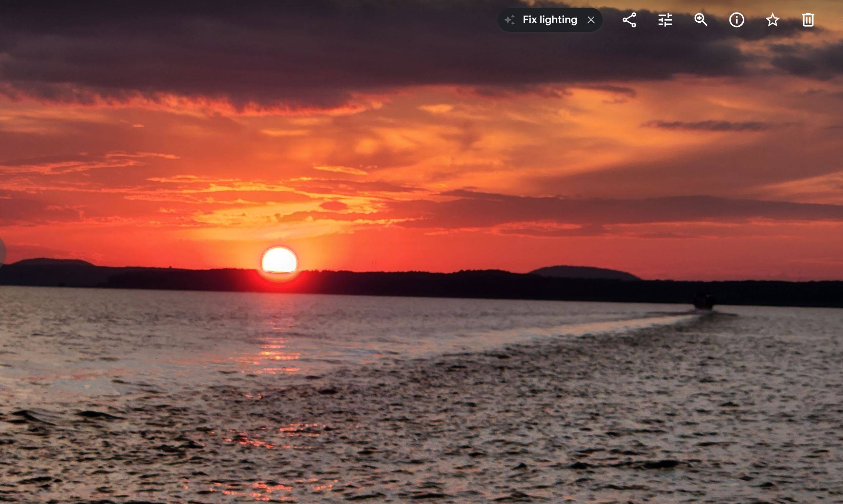Zoom into the photo with magnifier icon

tap(701, 20)
